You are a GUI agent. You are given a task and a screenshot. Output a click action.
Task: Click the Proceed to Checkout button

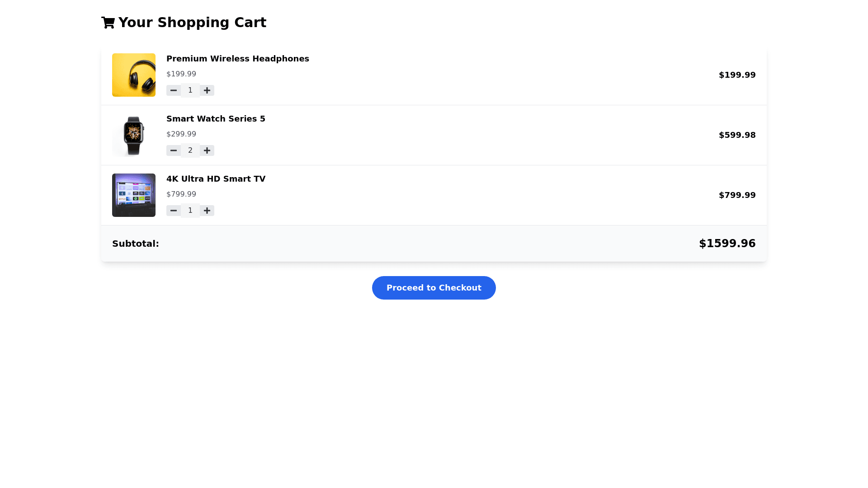coord(434,288)
